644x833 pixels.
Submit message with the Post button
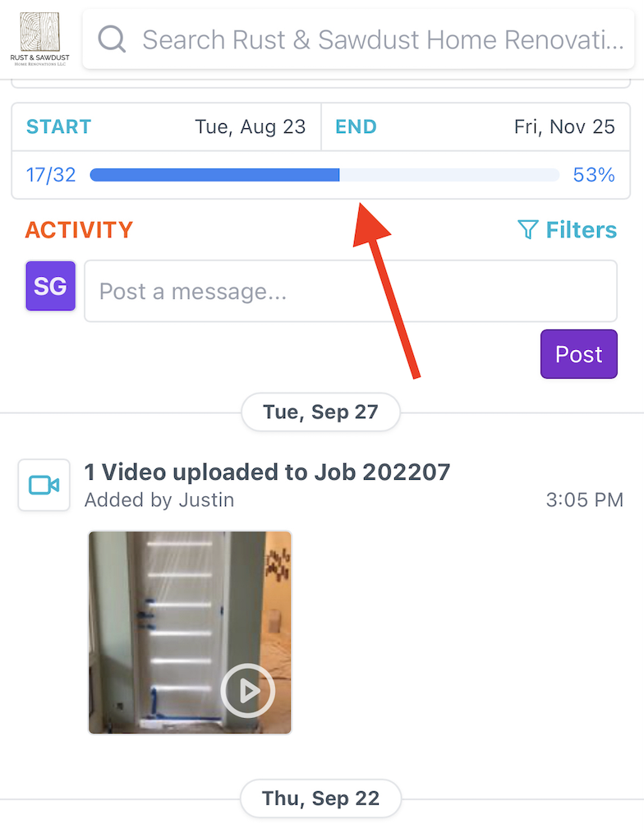pos(578,354)
